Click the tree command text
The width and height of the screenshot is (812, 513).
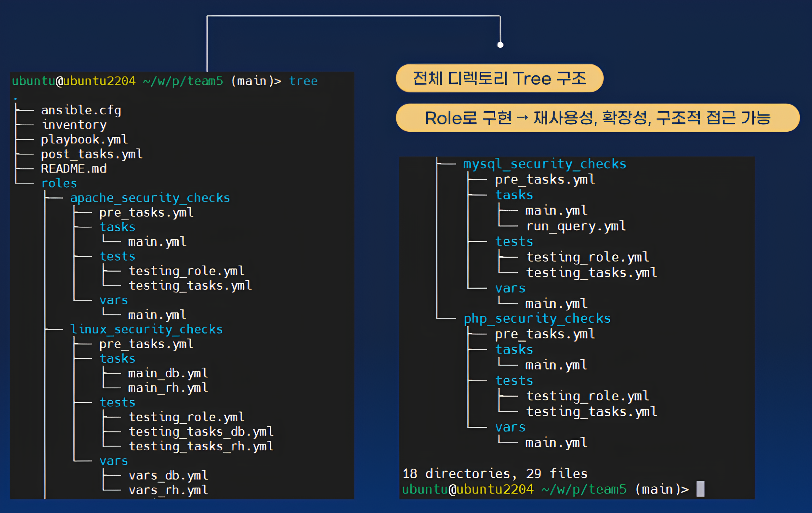[303, 81]
